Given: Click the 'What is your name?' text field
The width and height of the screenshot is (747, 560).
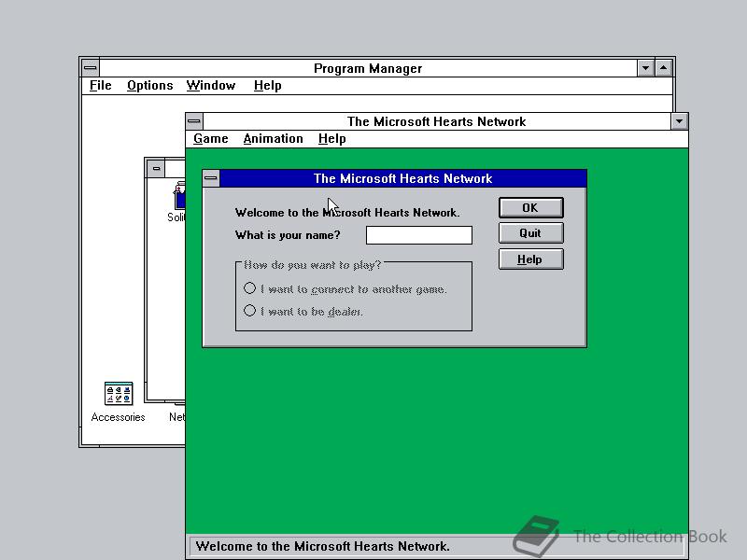Looking at the screenshot, I should (x=418, y=235).
